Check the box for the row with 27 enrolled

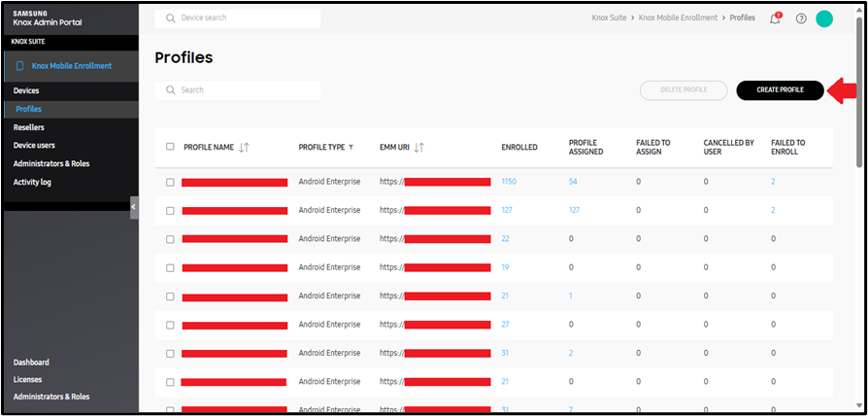point(170,325)
